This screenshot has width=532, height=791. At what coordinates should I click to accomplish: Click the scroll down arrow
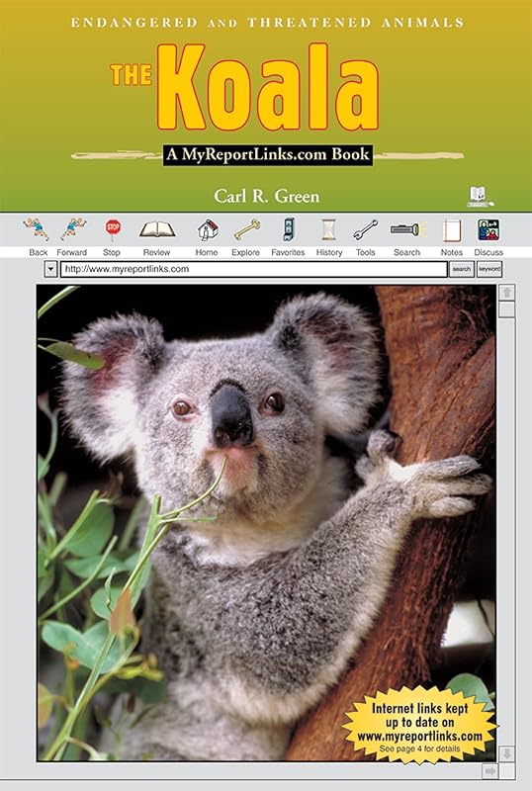point(506,753)
